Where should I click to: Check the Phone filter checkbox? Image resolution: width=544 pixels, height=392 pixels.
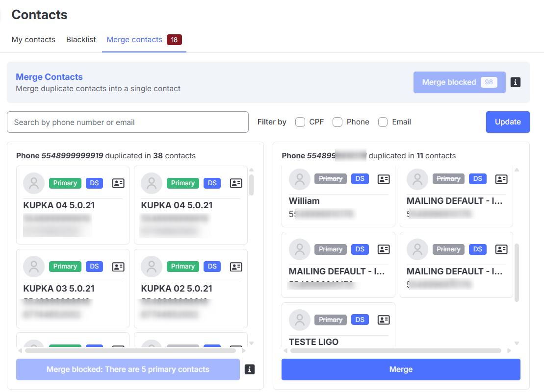click(337, 122)
